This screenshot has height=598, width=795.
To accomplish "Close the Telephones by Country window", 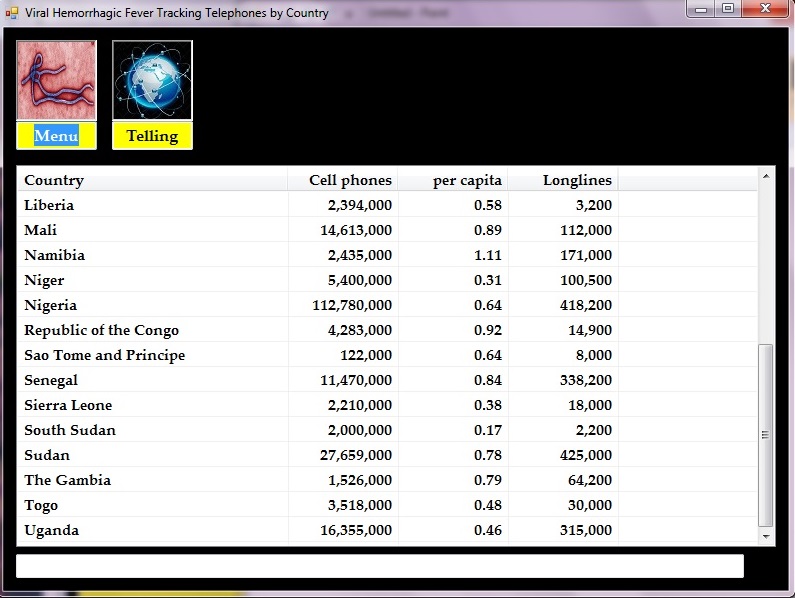I will click(766, 9).
